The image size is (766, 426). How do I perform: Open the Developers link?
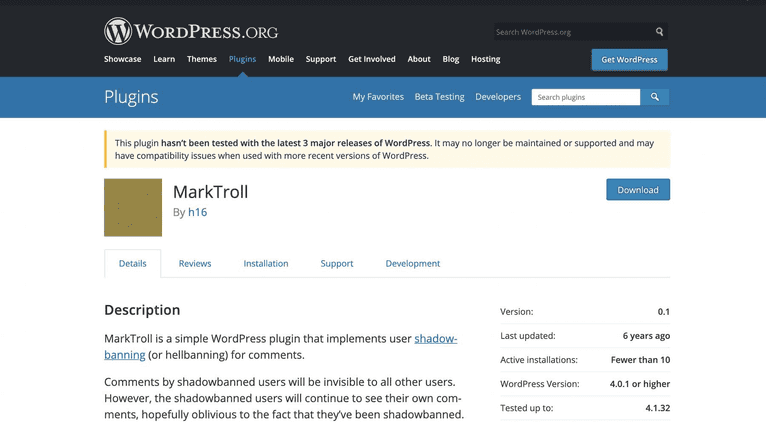pos(498,97)
